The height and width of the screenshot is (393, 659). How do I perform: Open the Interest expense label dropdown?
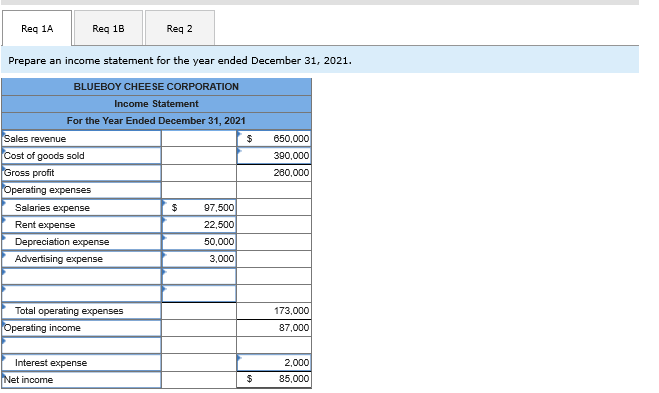coord(82,363)
